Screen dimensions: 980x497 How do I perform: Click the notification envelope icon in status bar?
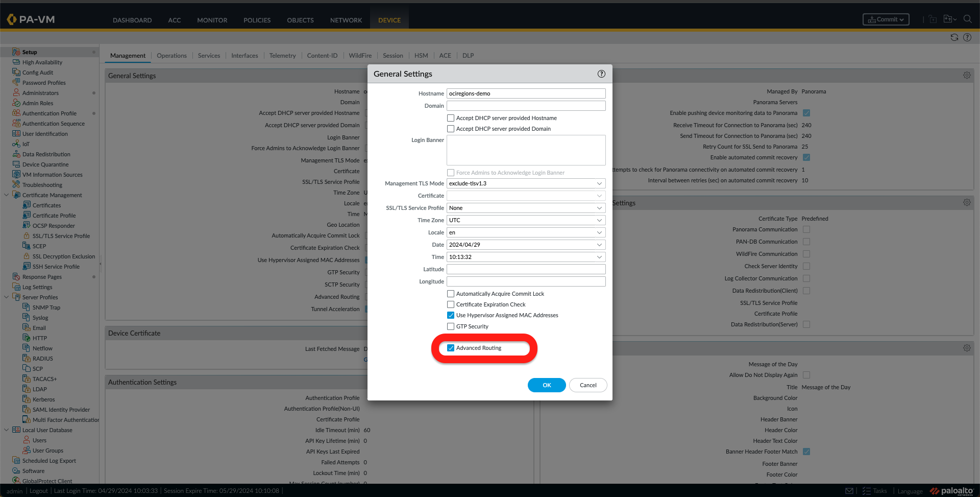point(849,490)
